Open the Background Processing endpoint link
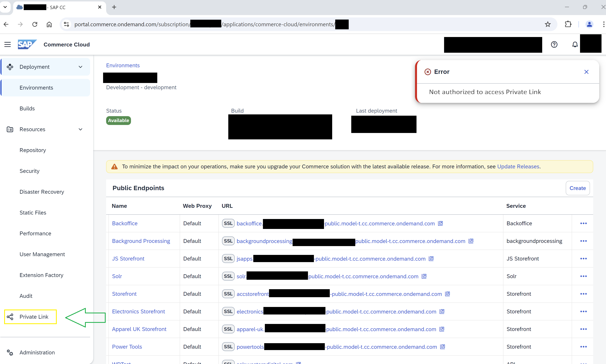The height and width of the screenshot is (364, 606). [x=141, y=241]
